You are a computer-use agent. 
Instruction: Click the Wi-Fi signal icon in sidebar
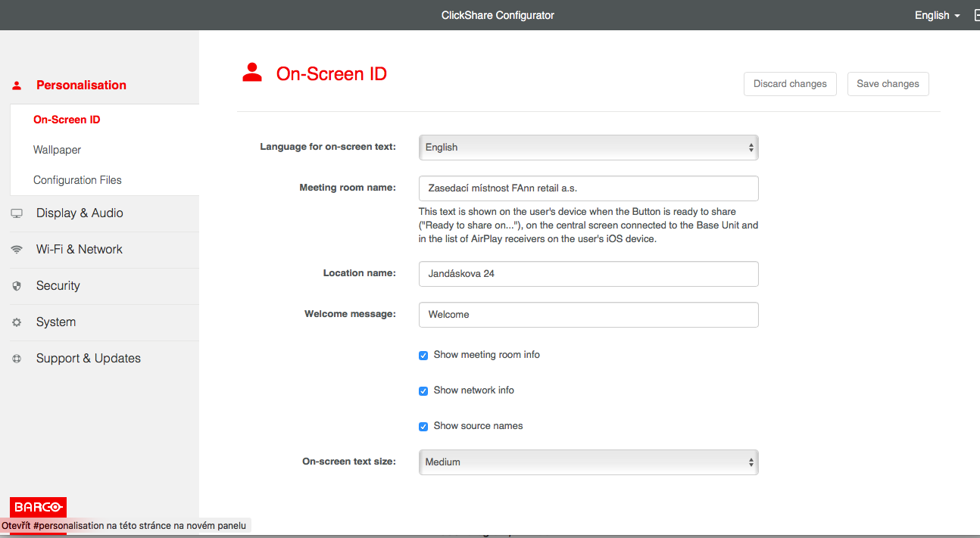coord(17,250)
